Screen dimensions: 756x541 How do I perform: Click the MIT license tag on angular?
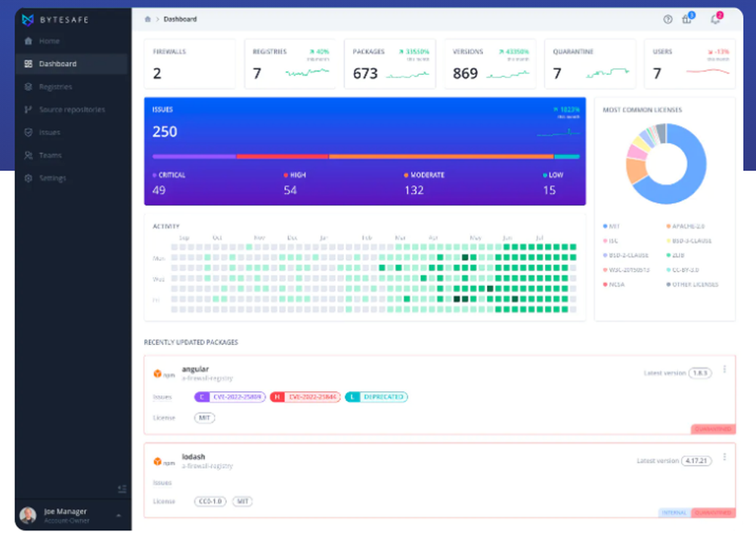[204, 418]
